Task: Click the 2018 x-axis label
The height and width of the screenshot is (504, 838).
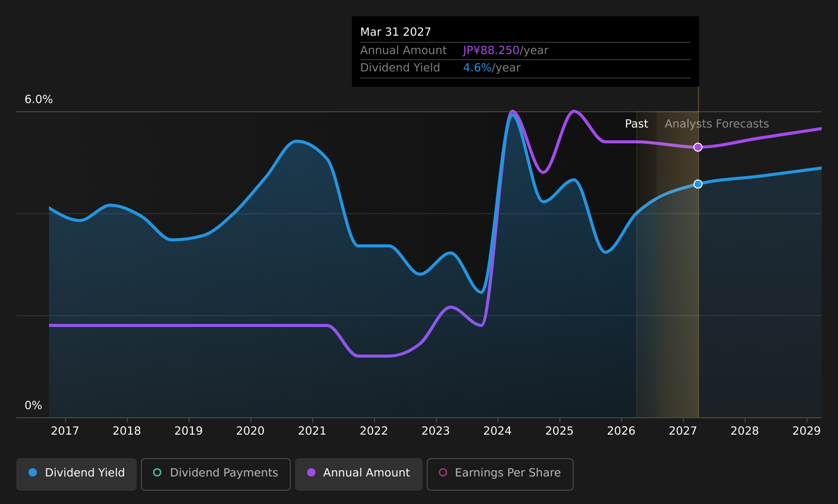Action: (127, 431)
